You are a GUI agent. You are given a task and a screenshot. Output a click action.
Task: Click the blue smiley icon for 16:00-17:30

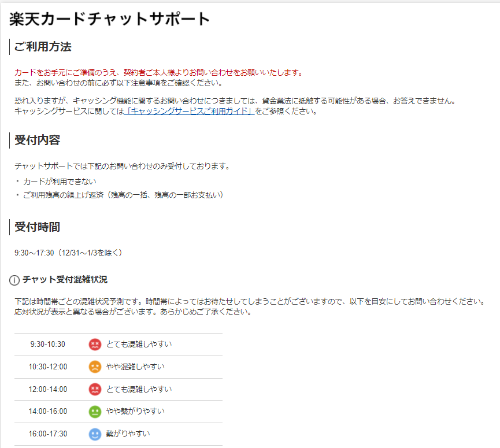click(x=95, y=434)
